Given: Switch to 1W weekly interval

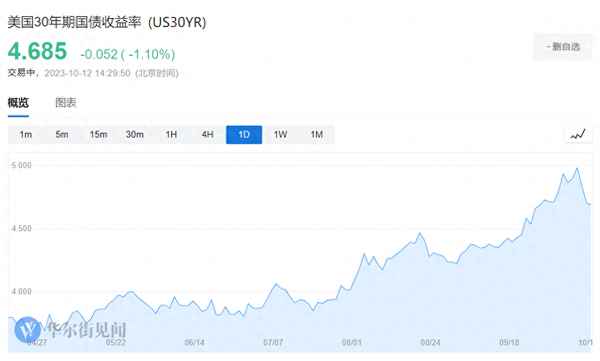Looking at the screenshot, I should (280, 135).
